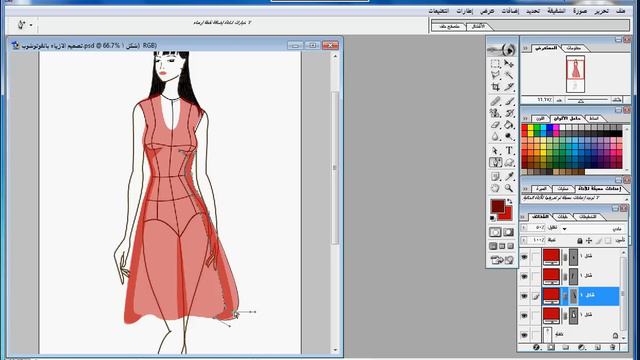Viewport: 640px width, 360px height.
Task: Open the Swatches panel menu arrow
Action: pyautogui.click(x=525, y=119)
